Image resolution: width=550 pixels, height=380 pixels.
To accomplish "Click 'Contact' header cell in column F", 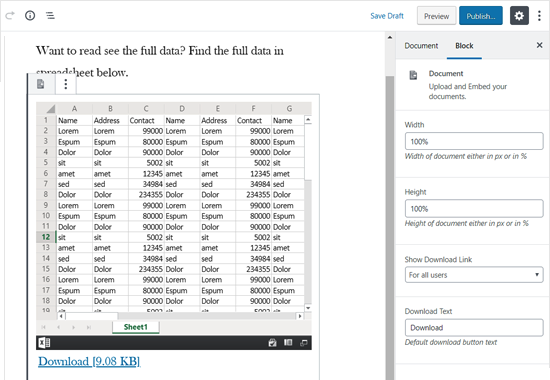I will [253, 120].
